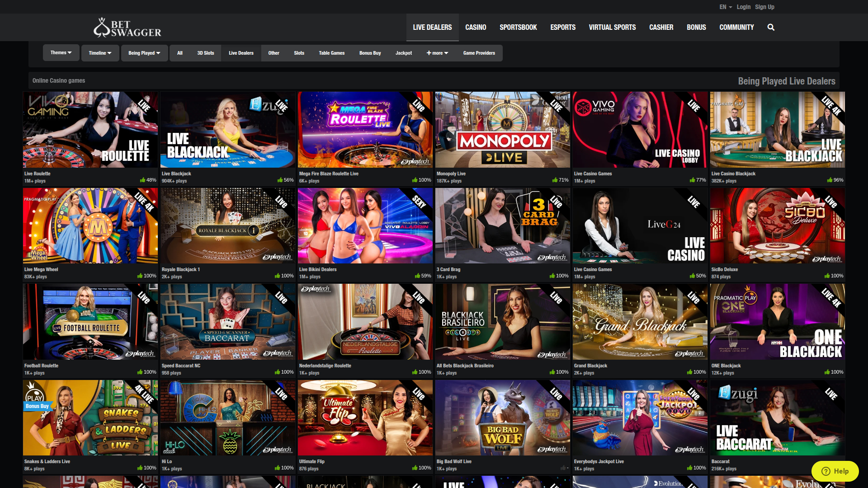Screen dimensions: 868x488
Task: Enable the Table Games filter
Action: (331, 53)
